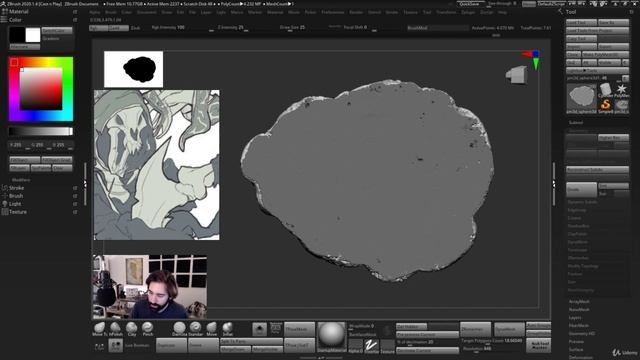Viewport: 640px width, 360px height.
Task: Click the Pre-process Current button
Action: [x=427, y=334]
